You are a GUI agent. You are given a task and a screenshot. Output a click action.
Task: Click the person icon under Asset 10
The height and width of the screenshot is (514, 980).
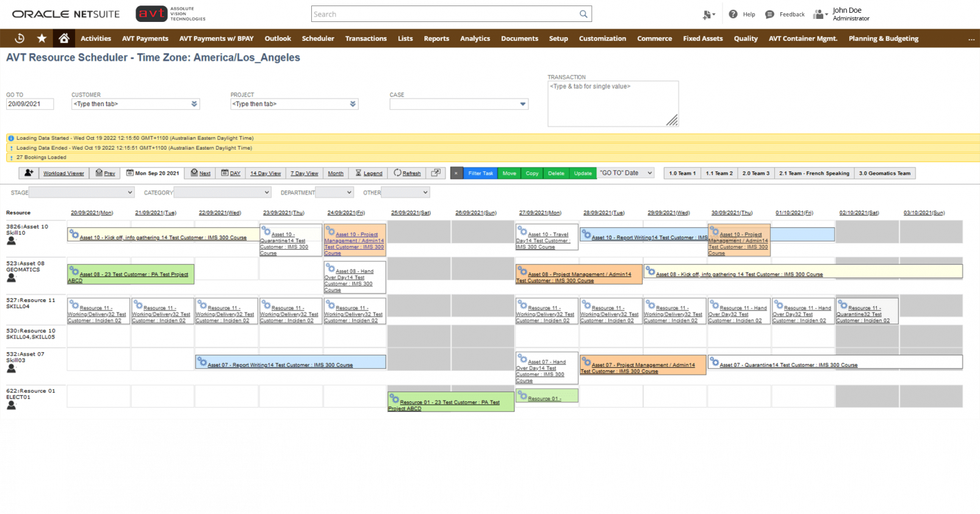[x=11, y=241]
